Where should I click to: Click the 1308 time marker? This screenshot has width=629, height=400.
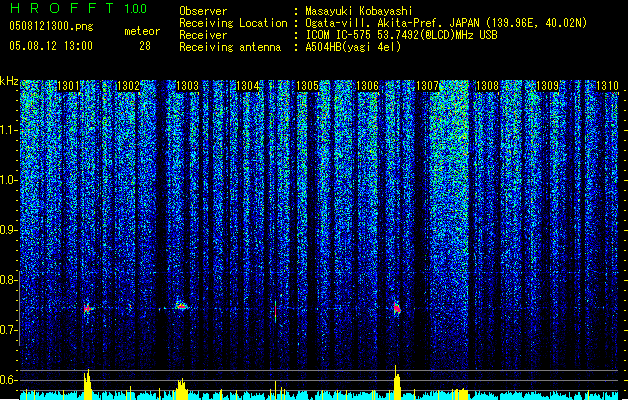pyautogui.click(x=487, y=86)
